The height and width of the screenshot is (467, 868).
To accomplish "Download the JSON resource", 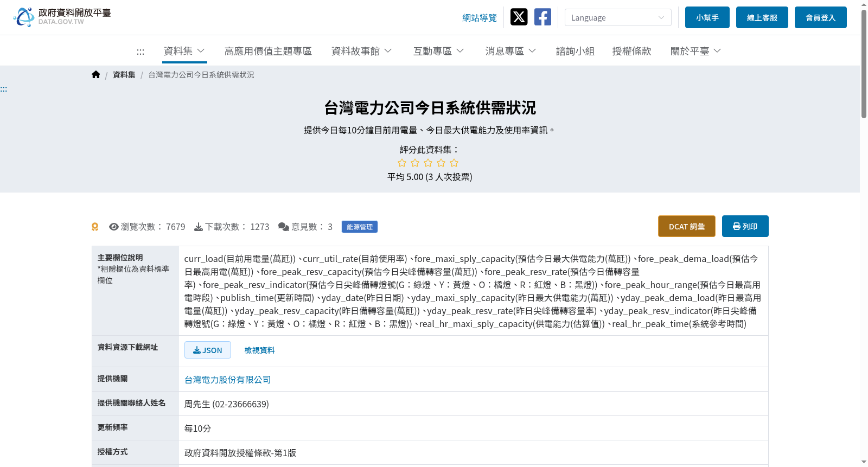I will [x=208, y=350].
